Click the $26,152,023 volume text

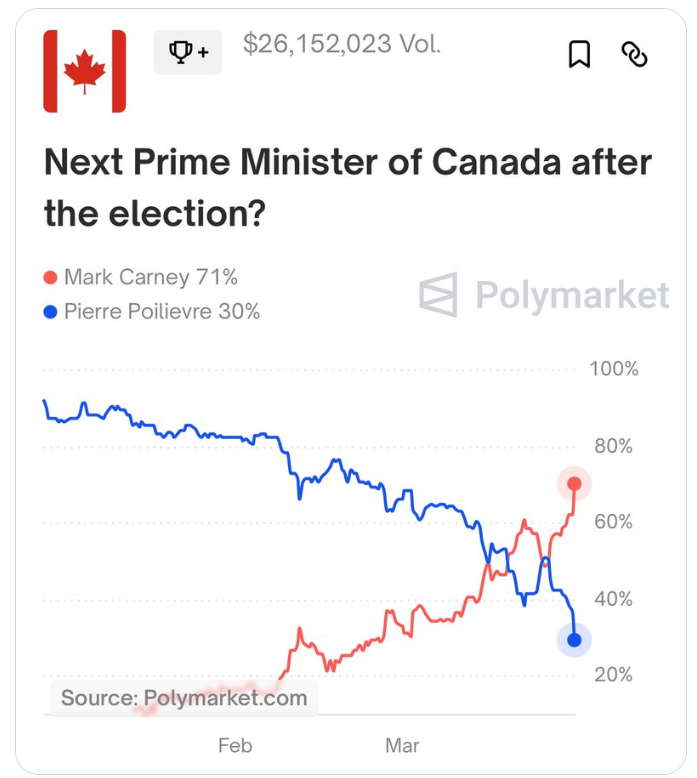(342, 44)
